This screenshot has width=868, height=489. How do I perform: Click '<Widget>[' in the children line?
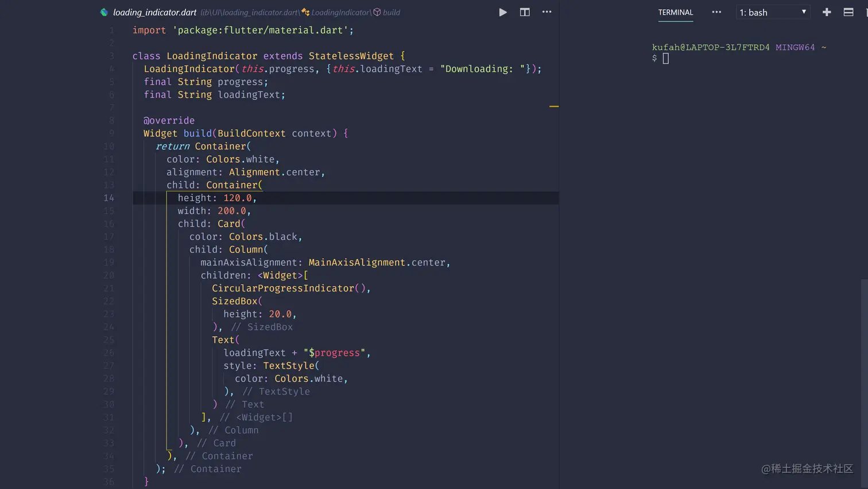[283, 275]
